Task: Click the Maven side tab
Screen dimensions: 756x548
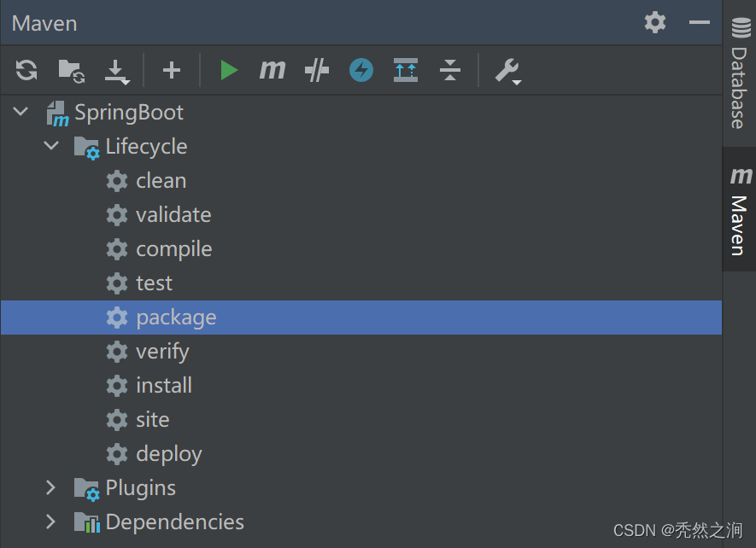Action: pos(740,210)
